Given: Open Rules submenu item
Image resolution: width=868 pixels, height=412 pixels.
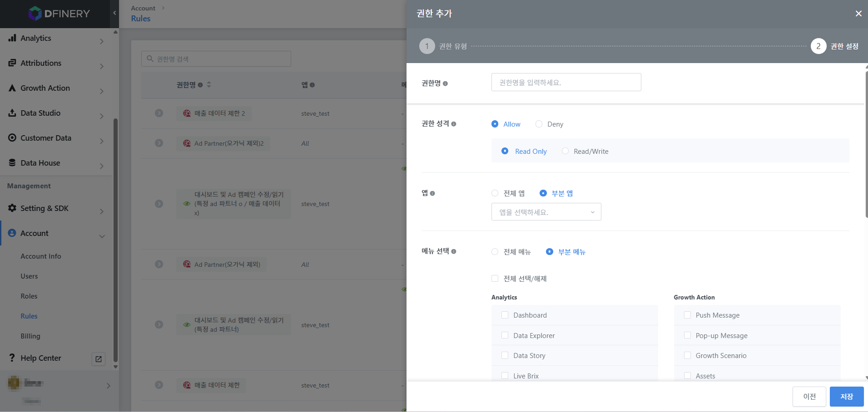Looking at the screenshot, I should point(29,316).
